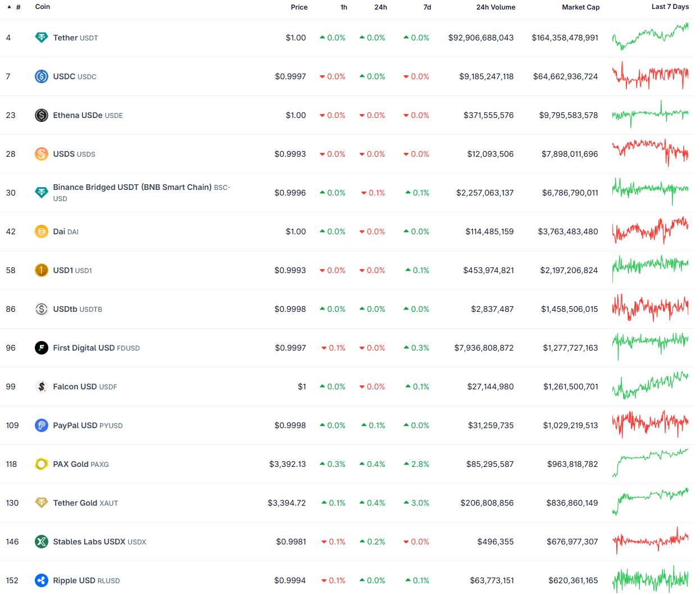Image resolution: width=700 pixels, height=595 pixels.
Task: Select Tether 24h volume $92,906,688,043
Action: [x=481, y=38]
